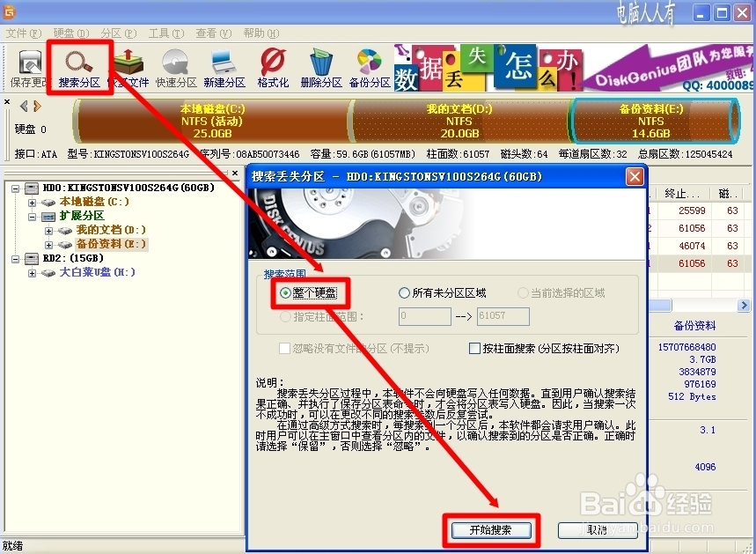Click the value 15707668480 in details pane
756x554 pixels.
[686, 347]
